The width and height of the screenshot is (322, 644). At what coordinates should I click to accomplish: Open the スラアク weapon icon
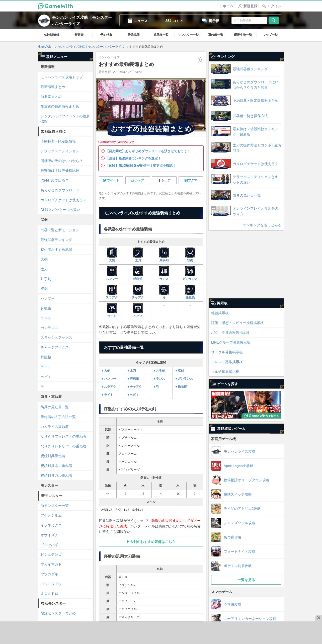(112, 289)
